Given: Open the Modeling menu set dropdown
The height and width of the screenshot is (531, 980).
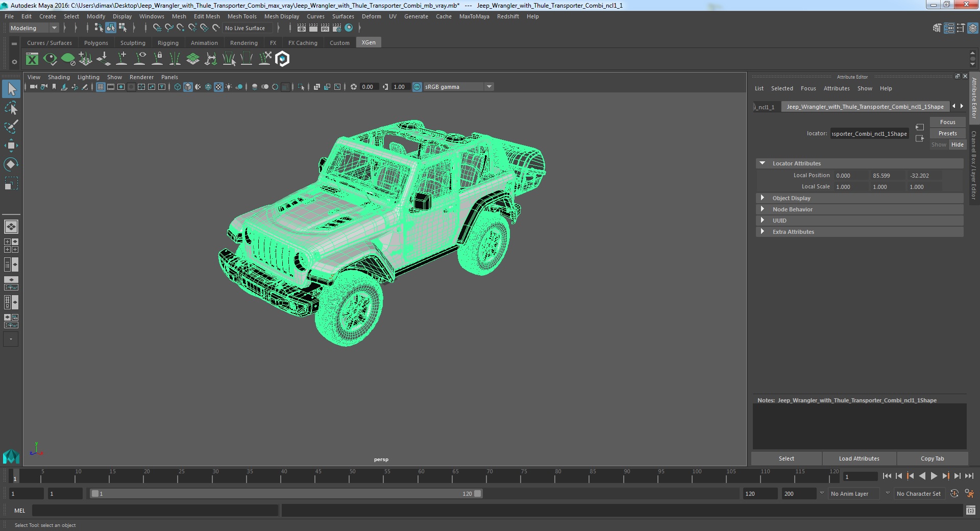Looking at the screenshot, I should (x=34, y=28).
